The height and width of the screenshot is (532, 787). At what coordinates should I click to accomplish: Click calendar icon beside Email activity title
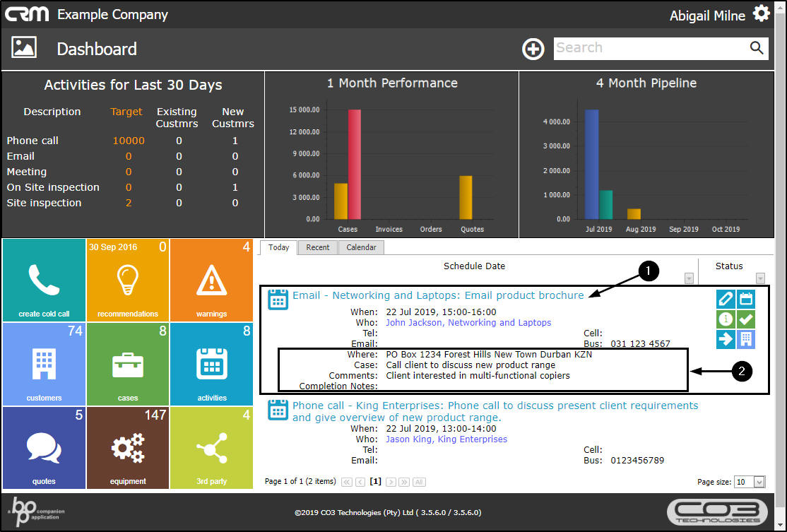coord(278,300)
